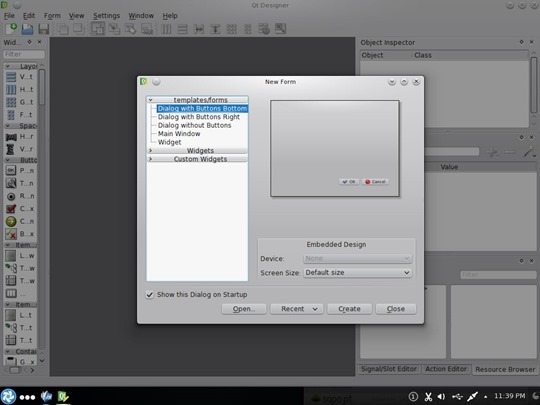540x405 pixels.
Task: Pick Grid Layout in the widget box
Action: [20, 102]
